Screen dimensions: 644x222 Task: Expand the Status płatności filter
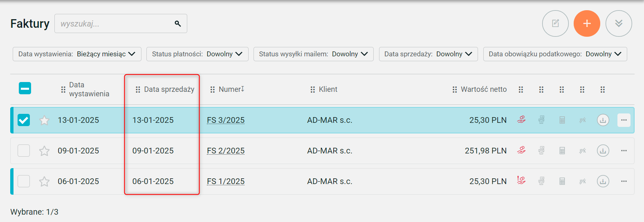(x=197, y=54)
